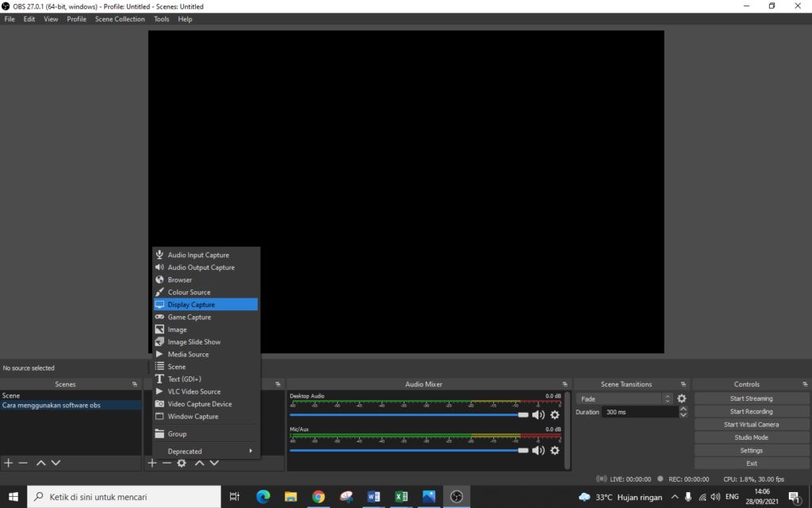Start the Virtual Camera
The image size is (812, 508).
pyautogui.click(x=751, y=425)
